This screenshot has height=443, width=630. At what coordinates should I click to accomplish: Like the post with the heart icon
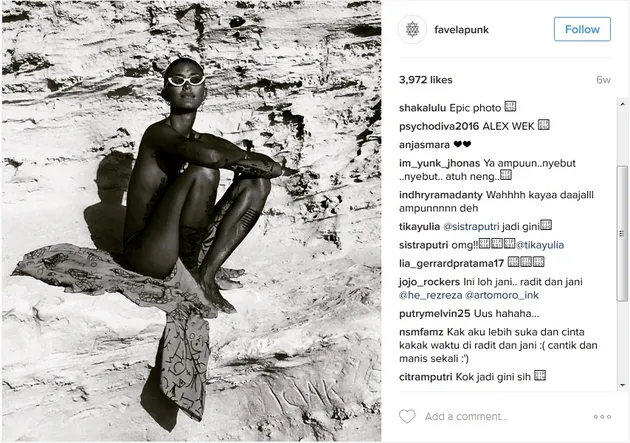click(407, 416)
